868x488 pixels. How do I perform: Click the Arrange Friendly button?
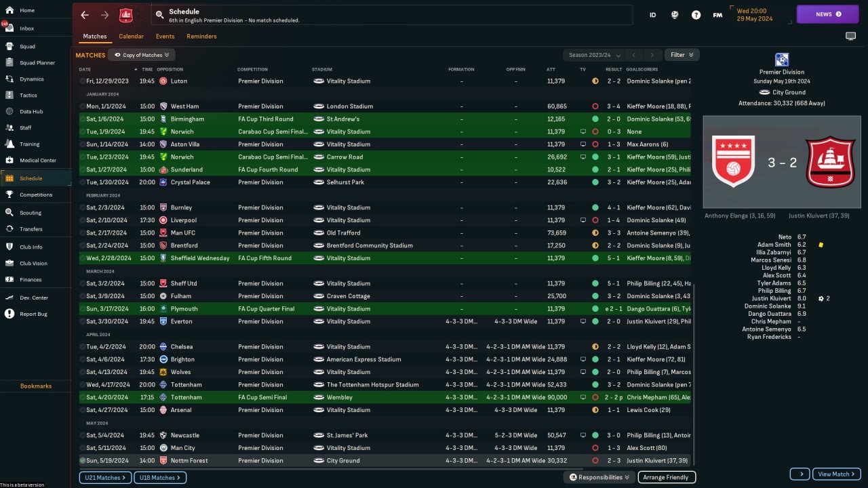667,477
